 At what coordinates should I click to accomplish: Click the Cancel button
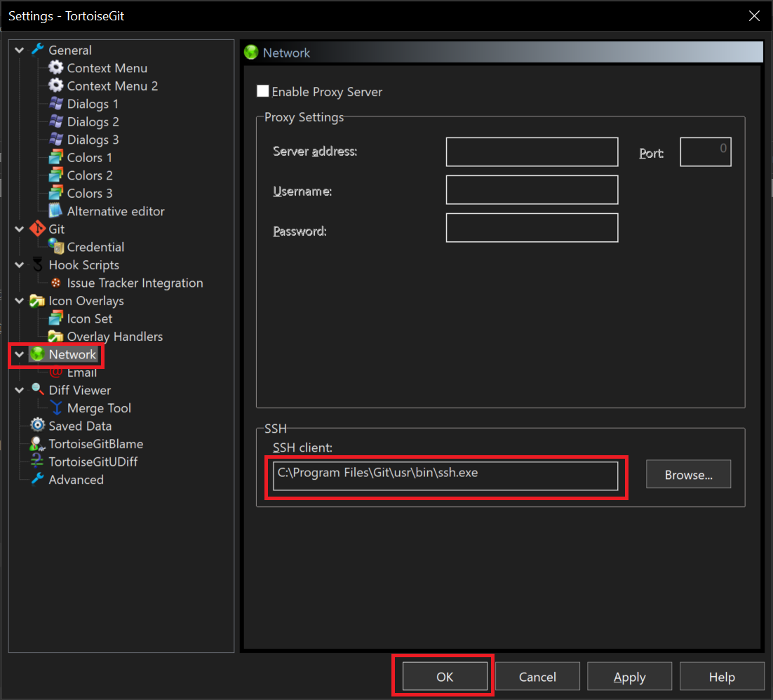(537, 676)
